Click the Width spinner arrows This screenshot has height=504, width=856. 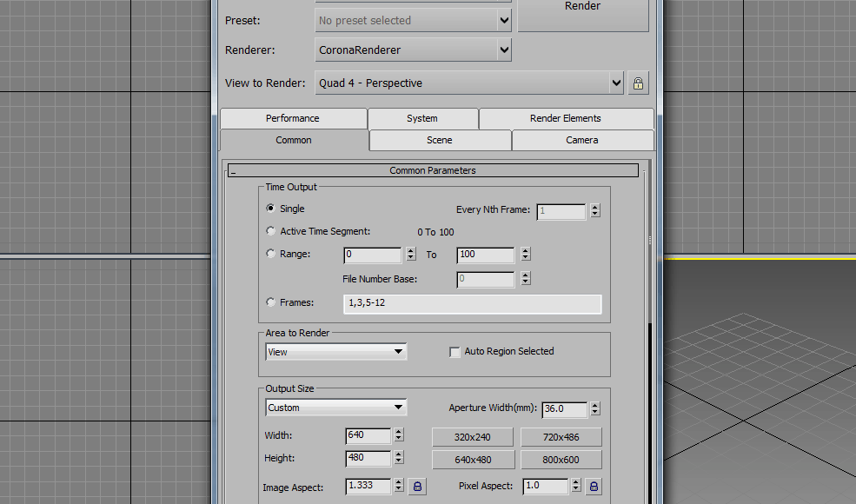pos(399,435)
